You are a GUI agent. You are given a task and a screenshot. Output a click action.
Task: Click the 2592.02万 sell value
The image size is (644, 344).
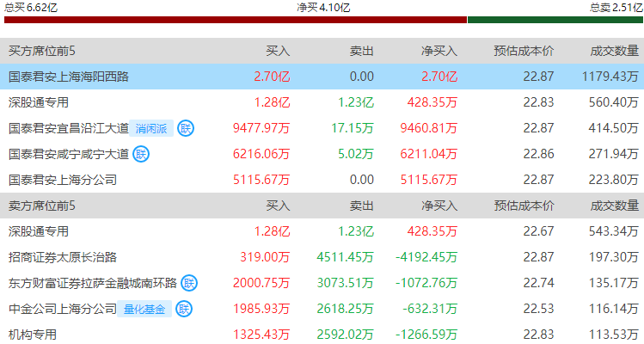[346, 335]
